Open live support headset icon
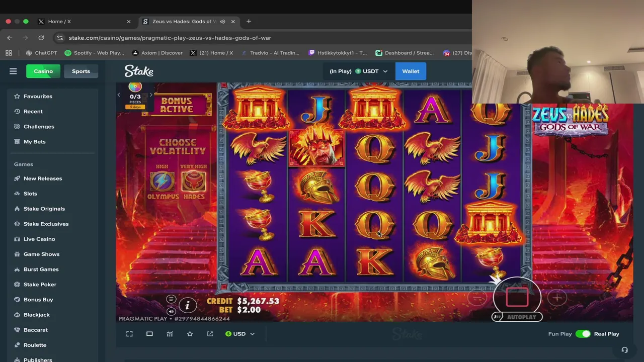The image size is (644, 362). point(624,350)
